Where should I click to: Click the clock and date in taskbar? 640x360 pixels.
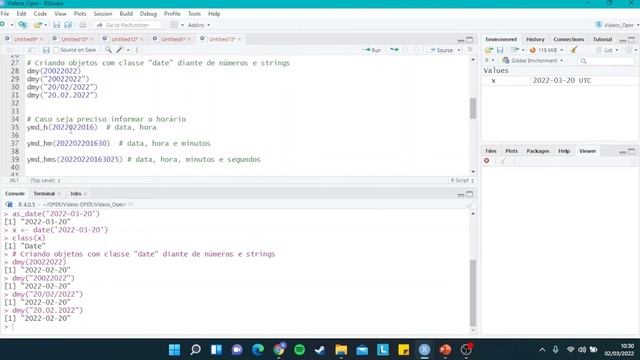coord(619,349)
